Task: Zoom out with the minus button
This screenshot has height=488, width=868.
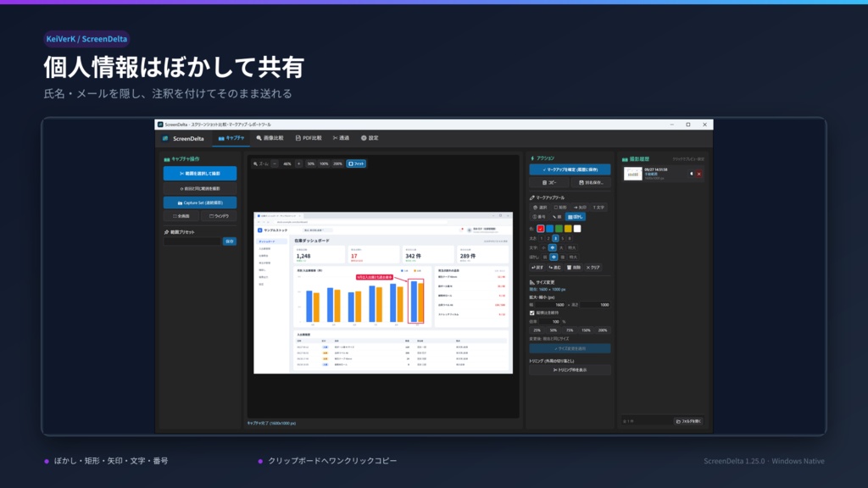Action: [x=275, y=164]
